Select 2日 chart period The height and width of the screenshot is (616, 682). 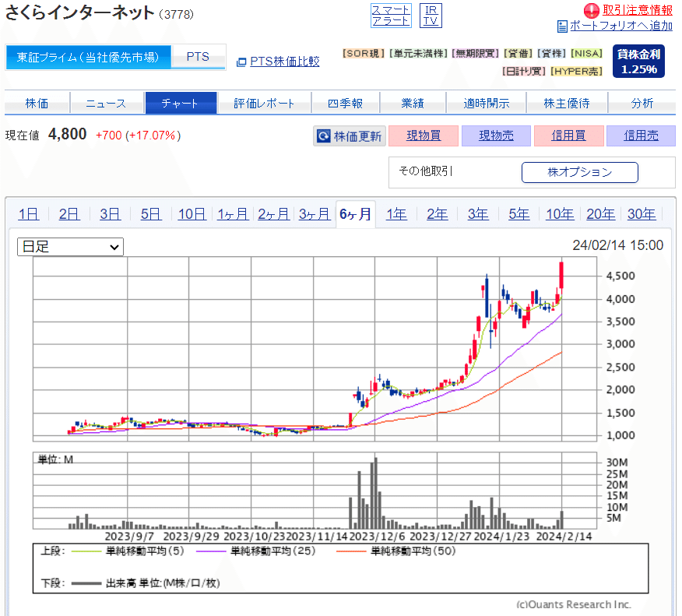69,214
